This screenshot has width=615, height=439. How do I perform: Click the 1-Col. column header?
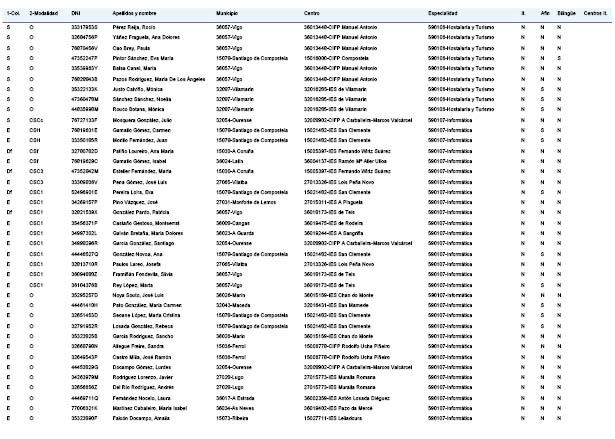13,13
